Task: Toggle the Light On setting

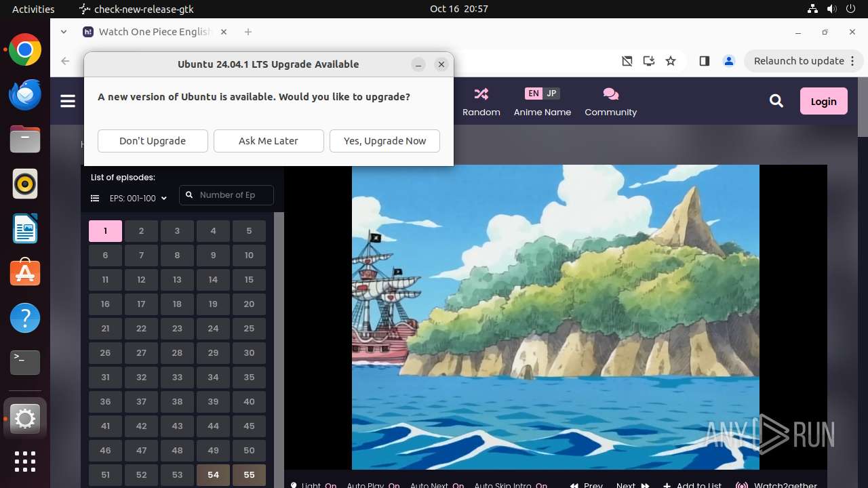Action: click(x=313, y=485)
